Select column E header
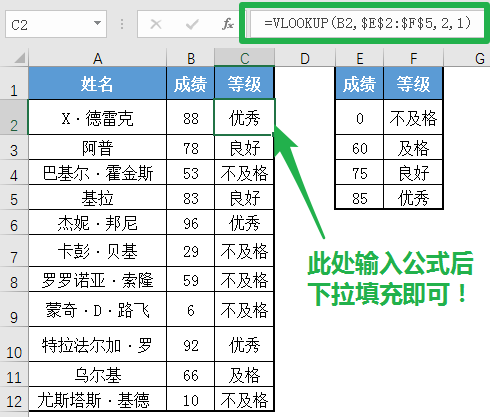Screen dimensions: 490x417 click(360, 58)
